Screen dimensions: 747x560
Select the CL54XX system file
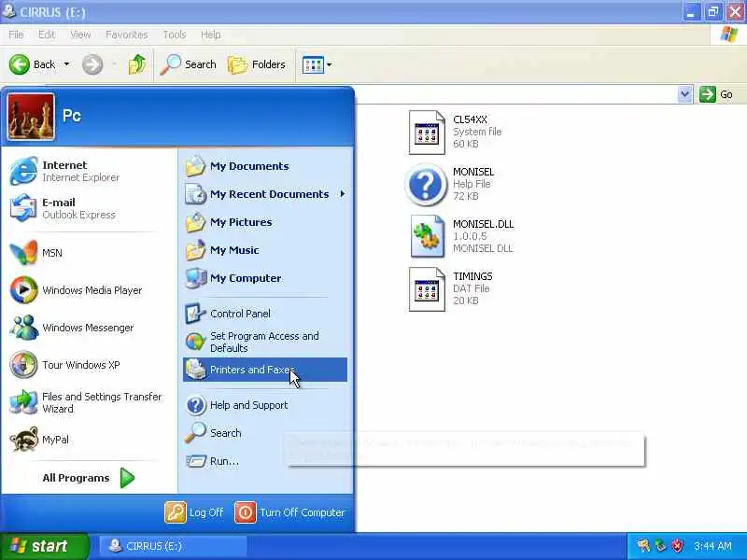click(x=456, y=132)
